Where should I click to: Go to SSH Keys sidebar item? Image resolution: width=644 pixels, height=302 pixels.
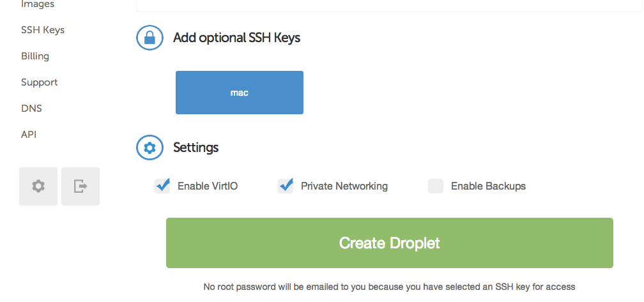[x=43, y=30]
